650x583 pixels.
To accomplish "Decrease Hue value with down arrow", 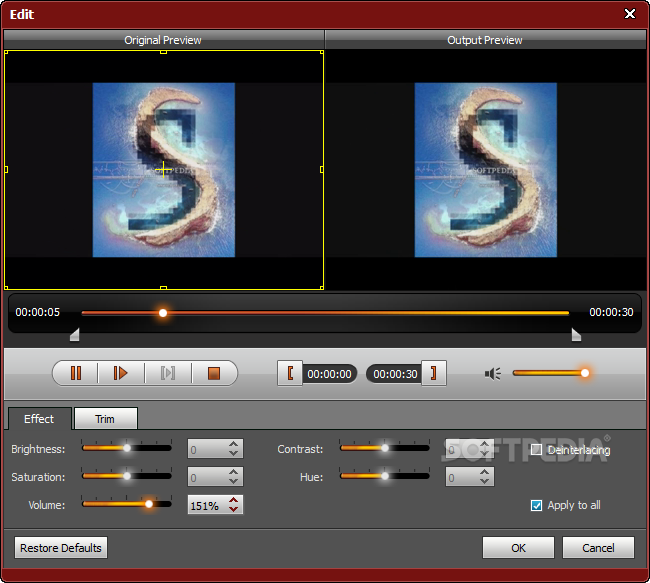I will tap(484, 481).
